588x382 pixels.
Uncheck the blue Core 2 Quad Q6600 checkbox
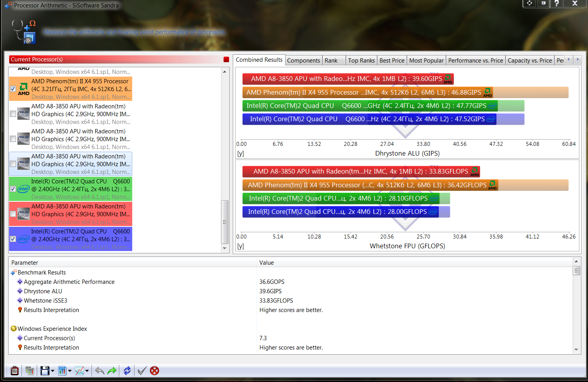[x=13, y=239]
